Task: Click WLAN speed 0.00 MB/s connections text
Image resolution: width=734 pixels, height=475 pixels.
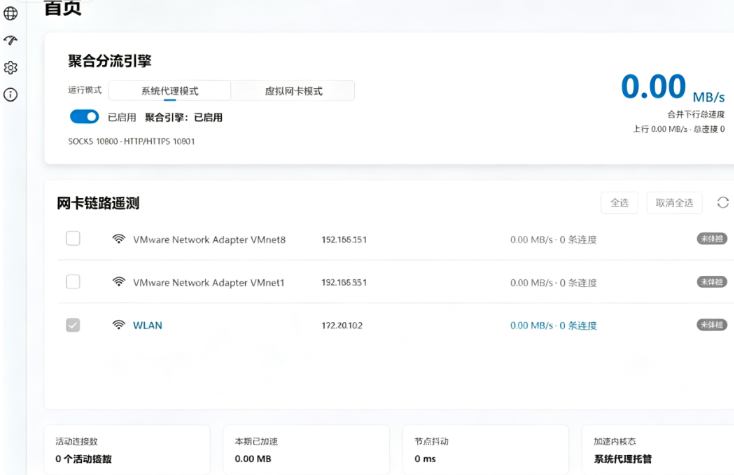Action: click(553, 325)
